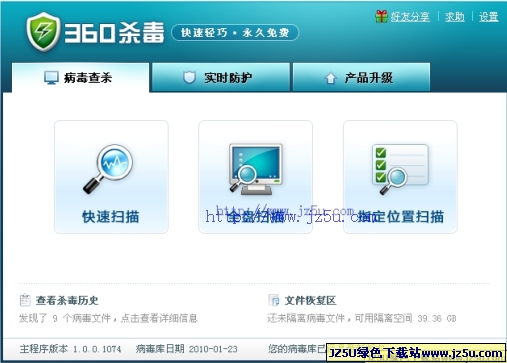Click the 360 shield logo icon

point(43,32)
